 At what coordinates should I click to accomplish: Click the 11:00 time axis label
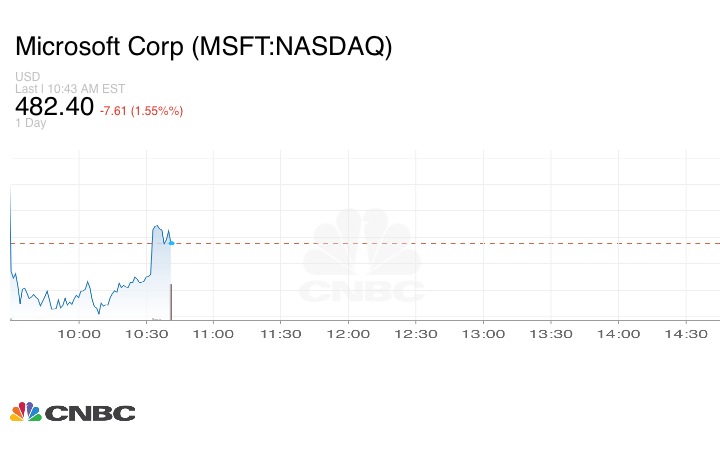[x=213, y=334]
